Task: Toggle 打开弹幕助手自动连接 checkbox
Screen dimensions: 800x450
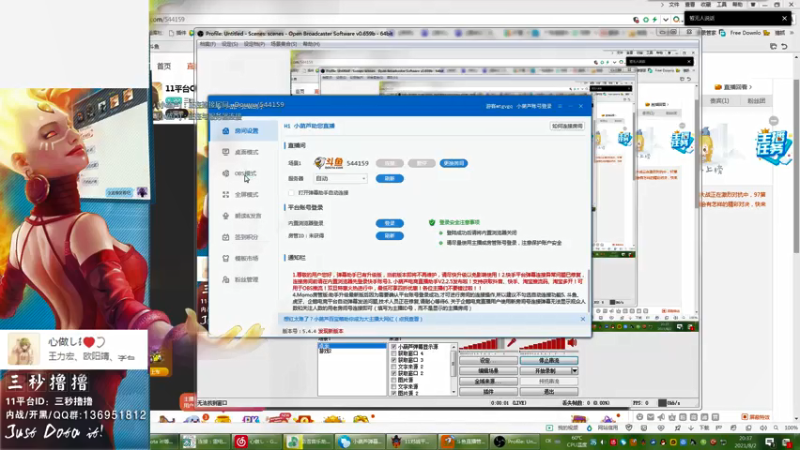Action: [291, 193]
